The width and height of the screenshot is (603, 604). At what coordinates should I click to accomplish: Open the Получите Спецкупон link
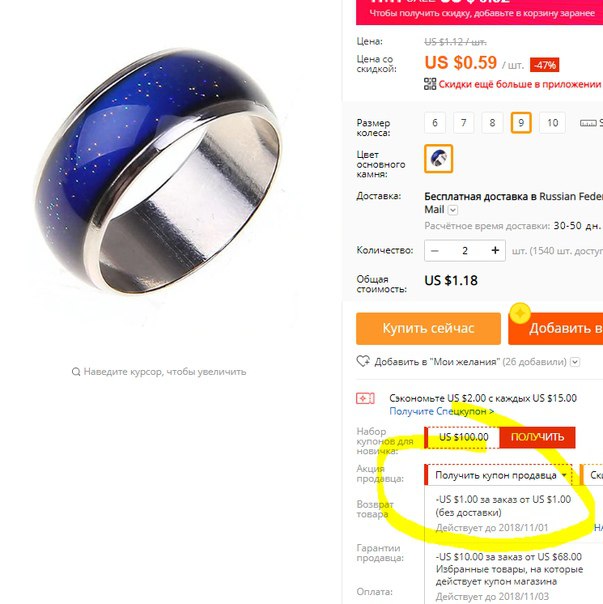442,411
